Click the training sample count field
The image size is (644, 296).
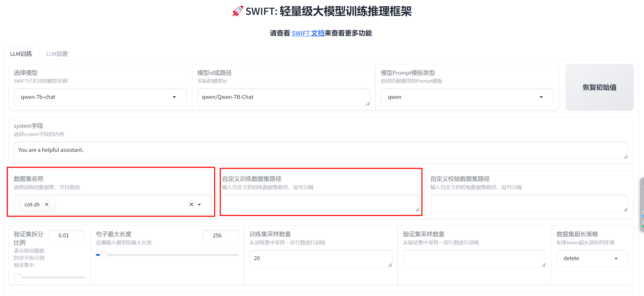click(320, 258)
